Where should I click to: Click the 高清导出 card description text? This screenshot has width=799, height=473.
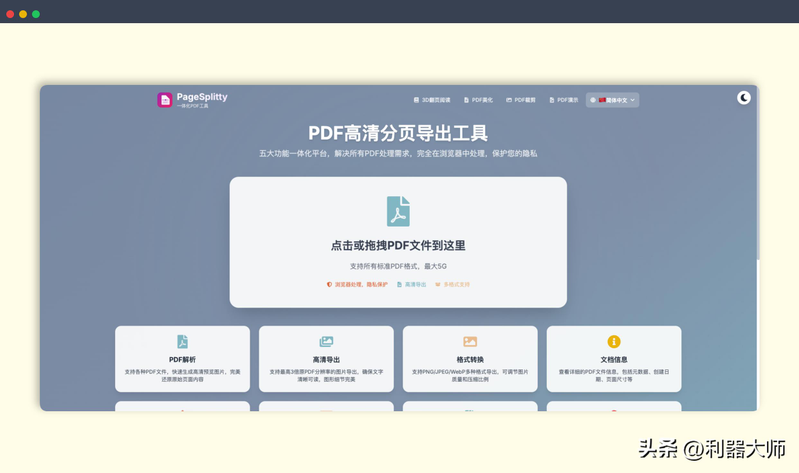tap(326, 376)
